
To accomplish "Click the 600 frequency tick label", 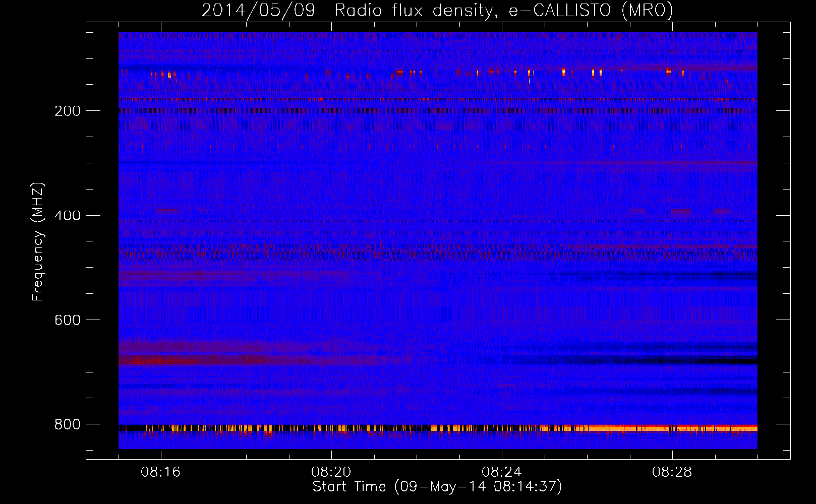I will pyautogui.click(x=68, y=320).
